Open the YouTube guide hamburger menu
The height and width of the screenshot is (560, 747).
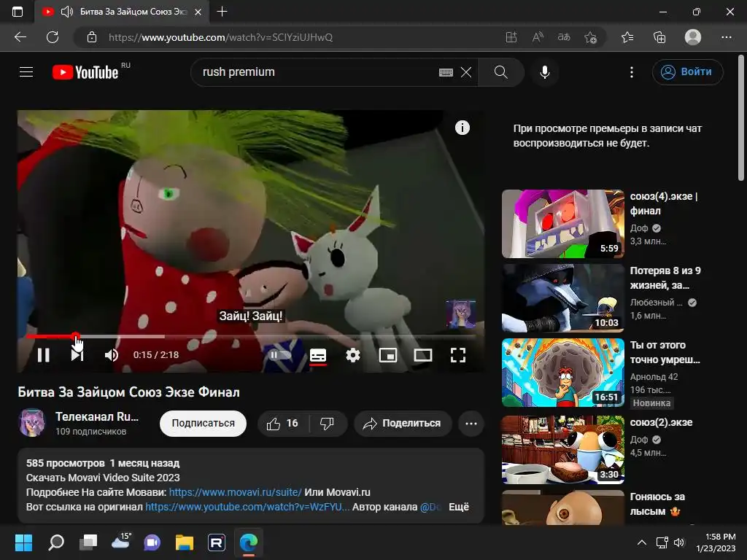coord(26,72)
